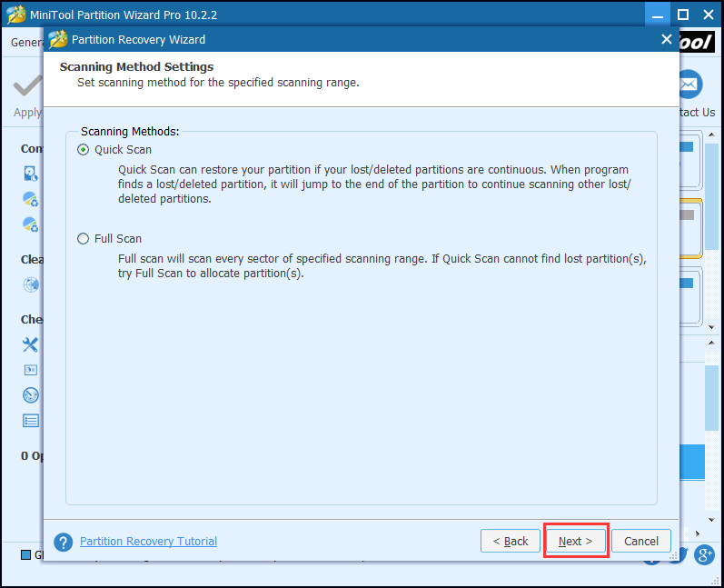Maximize the MiniTool Partition Wizard window

[x=683, y=15]
